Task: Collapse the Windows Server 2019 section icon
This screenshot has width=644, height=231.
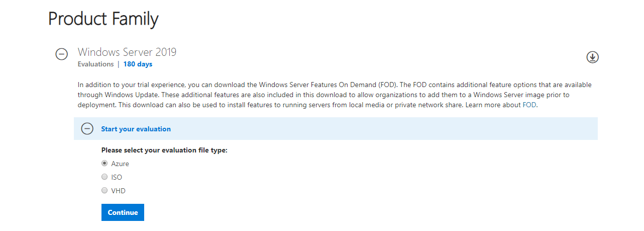Action: pyautogui.click(x=61, y=54)
